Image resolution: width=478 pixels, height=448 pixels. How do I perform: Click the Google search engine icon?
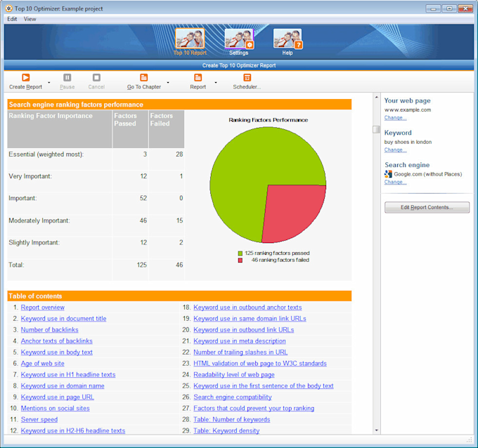tap(388, 174)
